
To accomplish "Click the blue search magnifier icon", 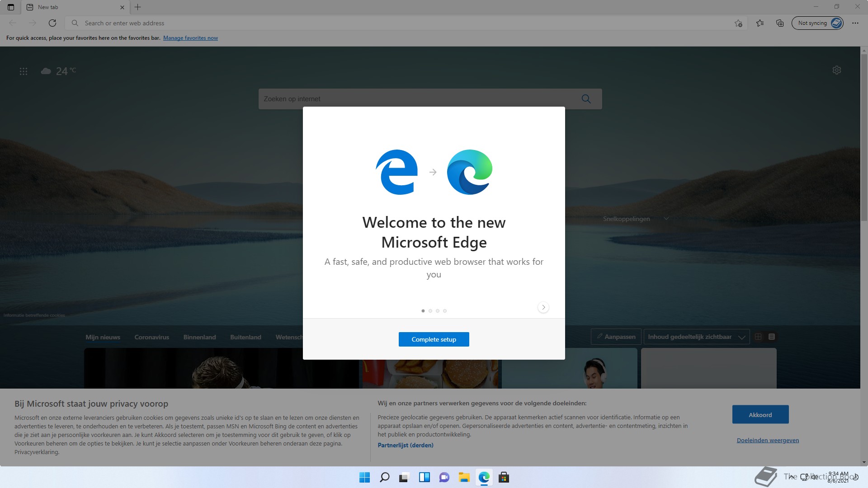I will 586,99.
